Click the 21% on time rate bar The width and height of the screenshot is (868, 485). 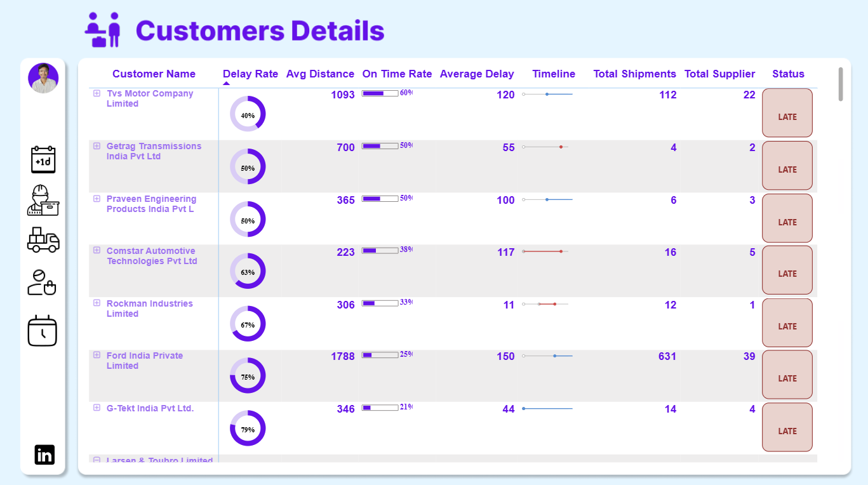click(380, 408)
